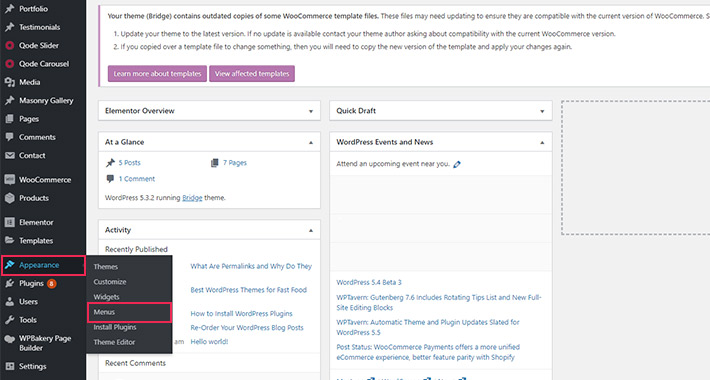Click the Media library icon

coord(10,82)
